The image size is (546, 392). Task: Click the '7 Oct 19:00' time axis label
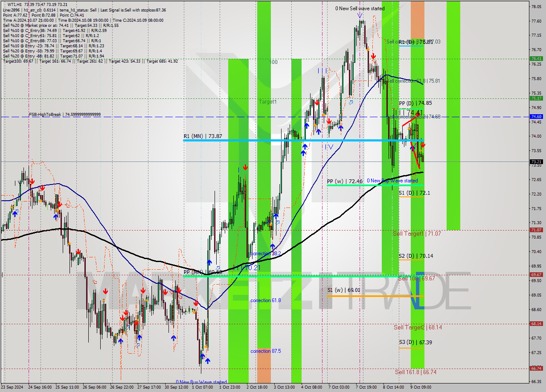coord(366,387)
